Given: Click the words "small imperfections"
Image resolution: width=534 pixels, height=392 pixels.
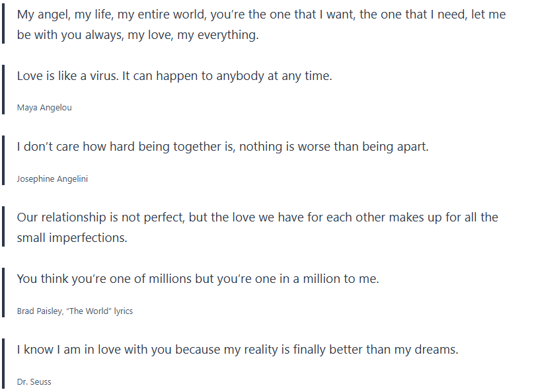Looking at the screenshot, I should click(x=71, y=238).
